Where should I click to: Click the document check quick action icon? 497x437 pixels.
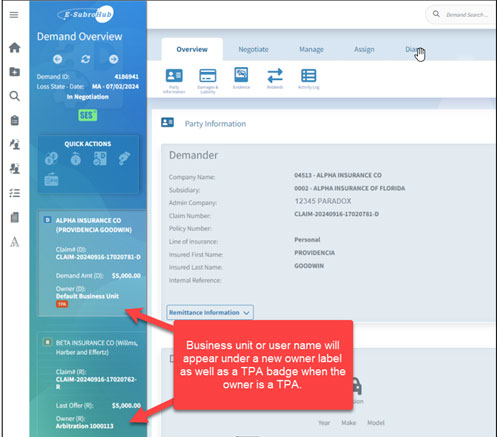coord(100,159)
